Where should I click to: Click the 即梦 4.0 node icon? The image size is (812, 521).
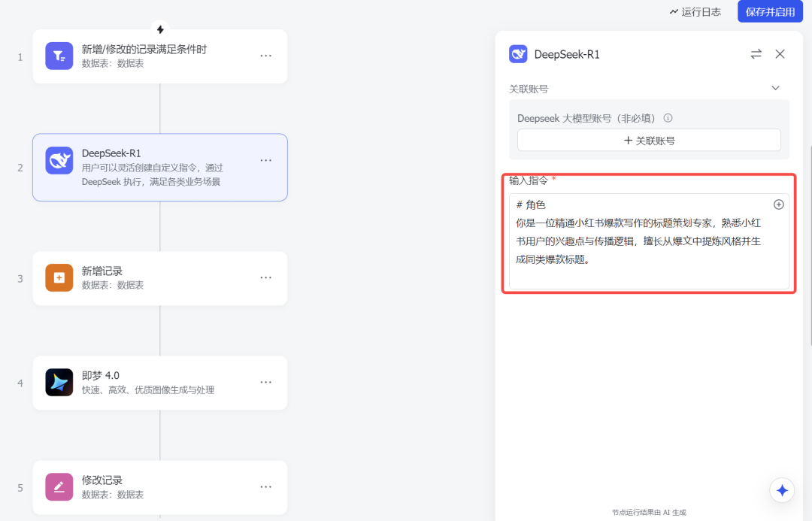59,382
